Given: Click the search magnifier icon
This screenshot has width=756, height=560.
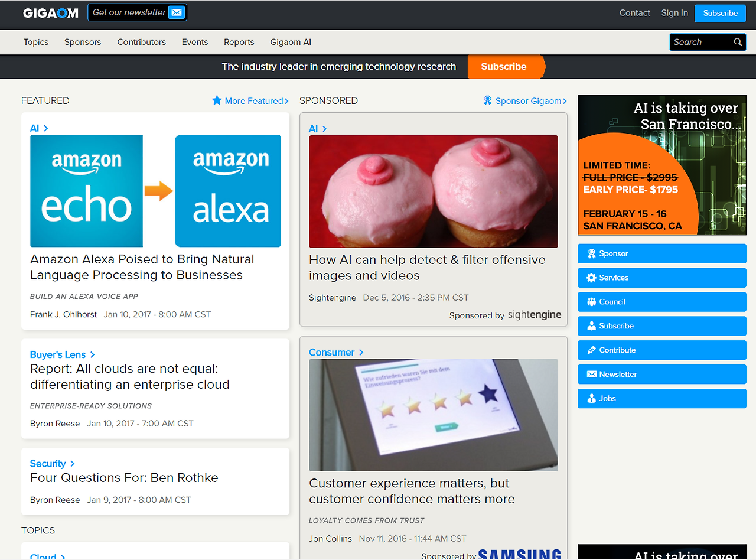Looking at the screenshot, I should point(738,42).
